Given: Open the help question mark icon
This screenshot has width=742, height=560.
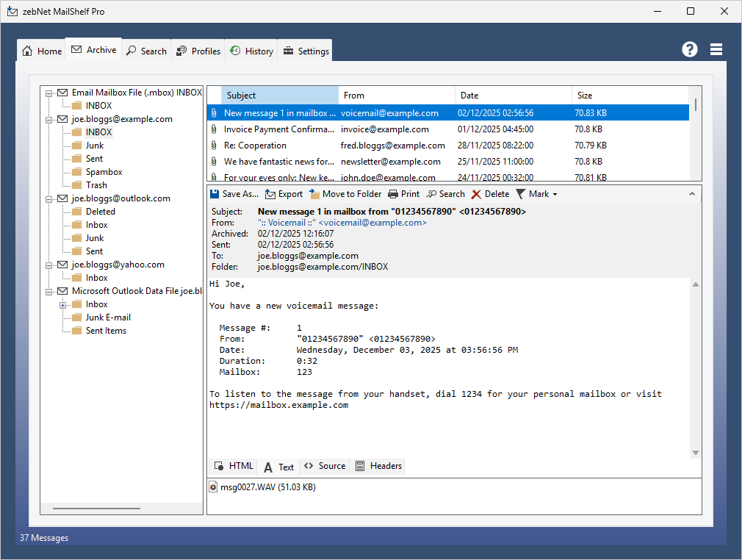Looking at the screenshot, I should 689,49.
